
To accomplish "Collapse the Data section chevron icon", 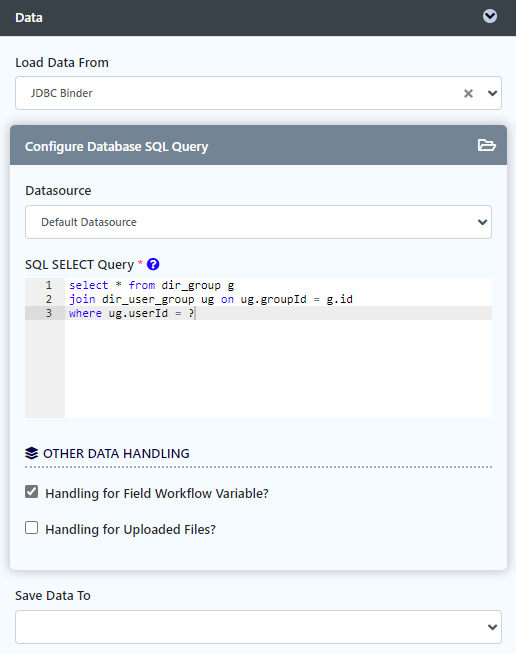I will [490, 16].
